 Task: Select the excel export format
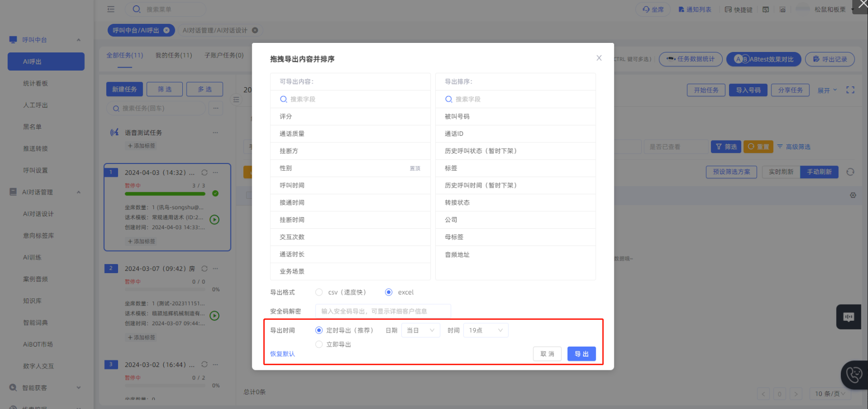tap(389, 292)
